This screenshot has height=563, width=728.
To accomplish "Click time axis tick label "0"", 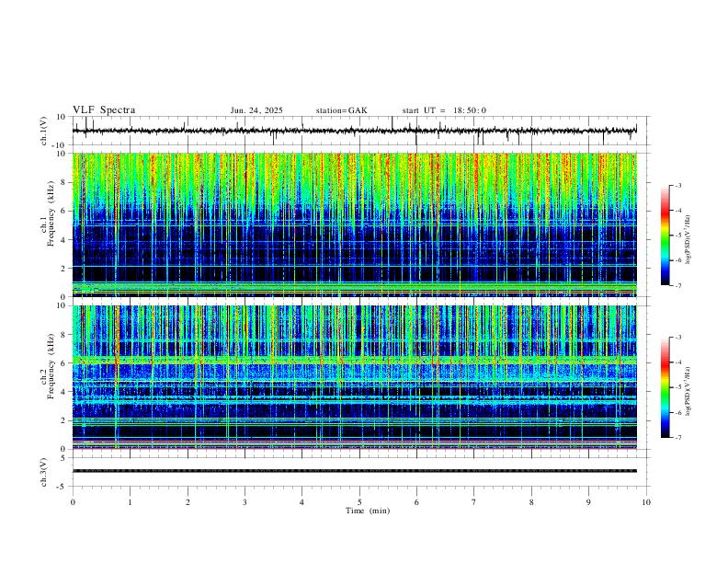I will click(73, 502).
